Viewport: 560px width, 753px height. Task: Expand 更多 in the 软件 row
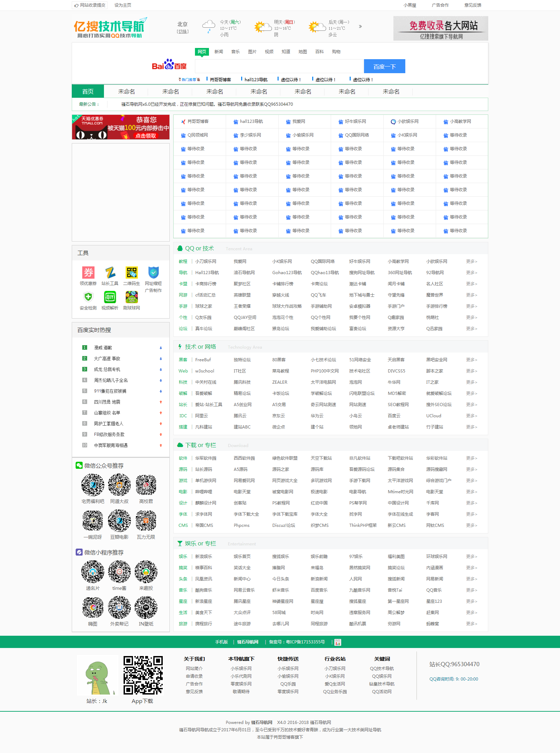tap(471, 458)
